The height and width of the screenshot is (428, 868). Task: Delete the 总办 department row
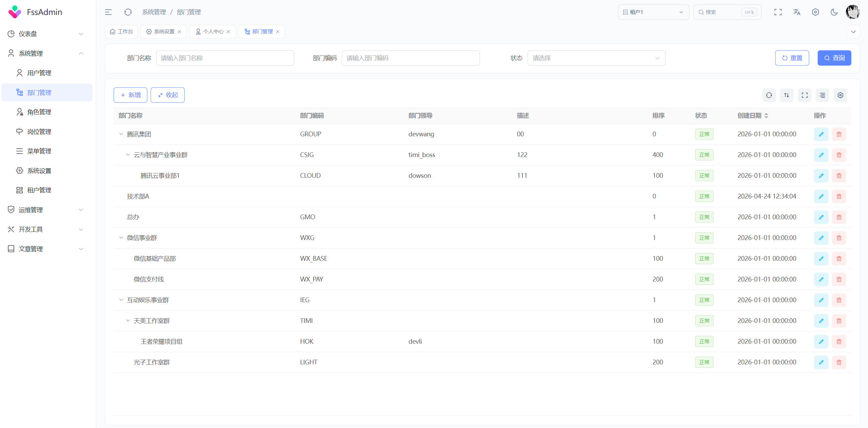coord(839,217)
